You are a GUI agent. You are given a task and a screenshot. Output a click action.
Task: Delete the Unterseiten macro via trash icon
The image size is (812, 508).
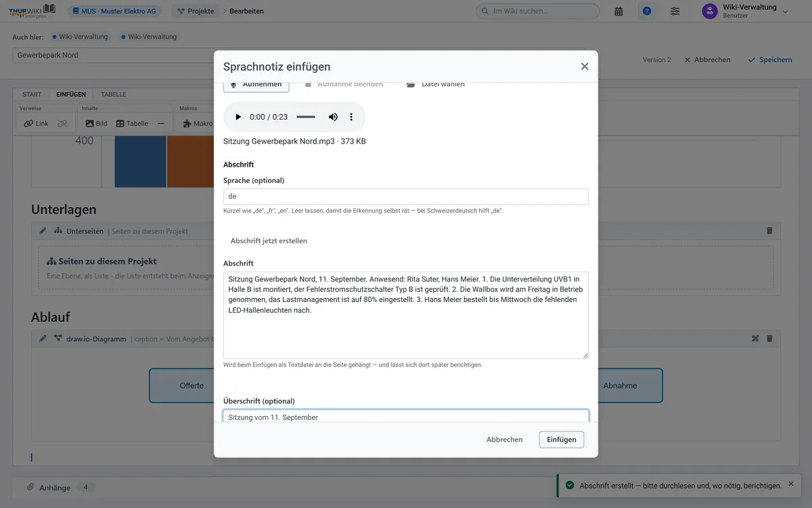point(769,231)
